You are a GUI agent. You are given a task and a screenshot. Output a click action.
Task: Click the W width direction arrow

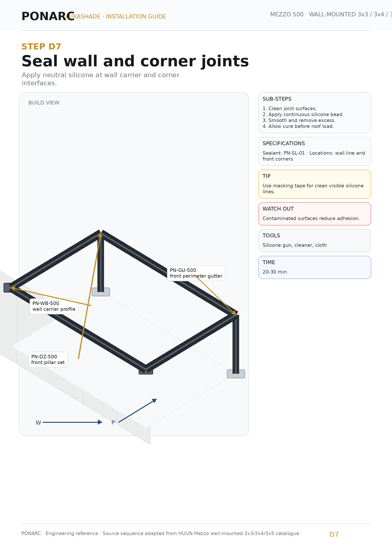coord(72,422)
